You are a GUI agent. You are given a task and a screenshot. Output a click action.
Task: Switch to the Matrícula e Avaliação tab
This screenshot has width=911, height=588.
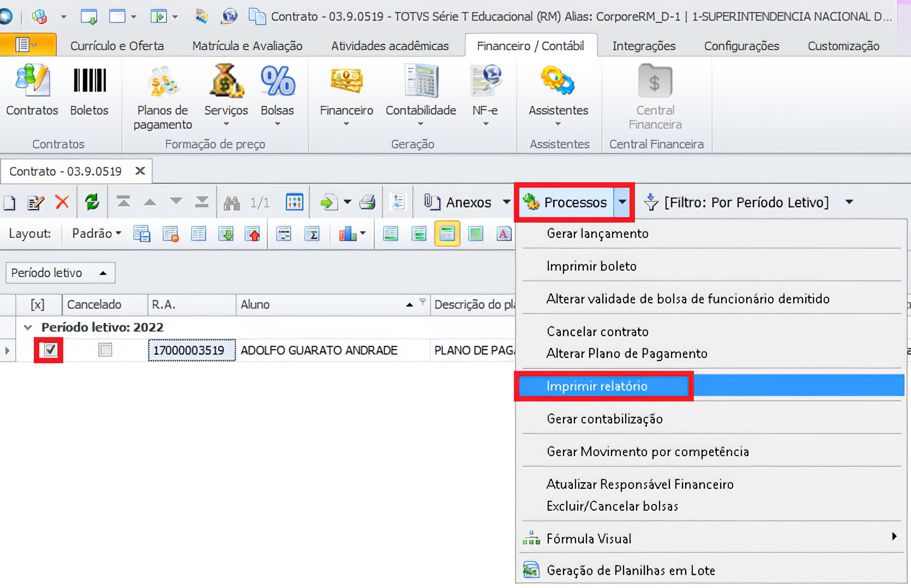(247, 46)
